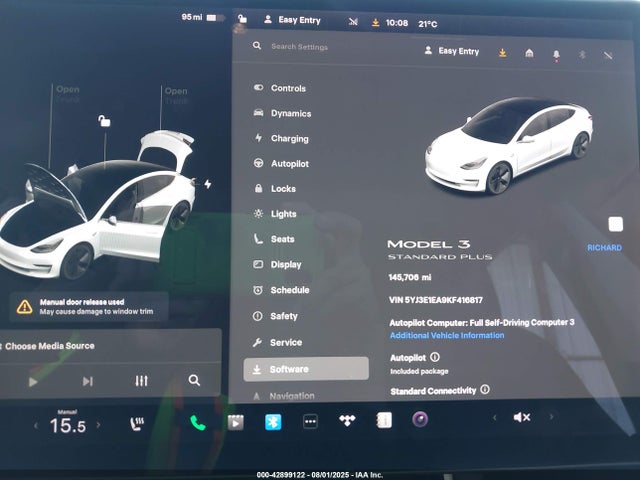Tap the battery range 95 mi indicator
Viewport: 640px width, 480px height.
click(203, 17)
